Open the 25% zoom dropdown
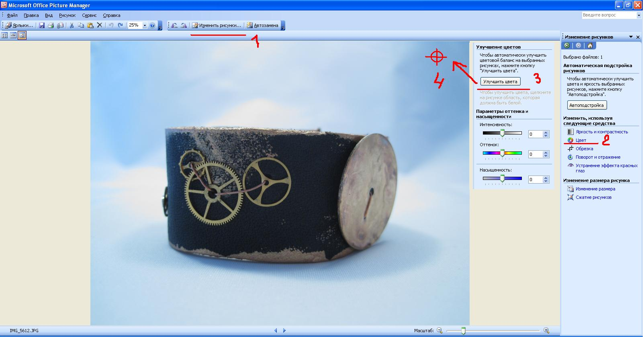Image resolution: width=644 pixels, height=337 pixels. click(x=145, y=25)
